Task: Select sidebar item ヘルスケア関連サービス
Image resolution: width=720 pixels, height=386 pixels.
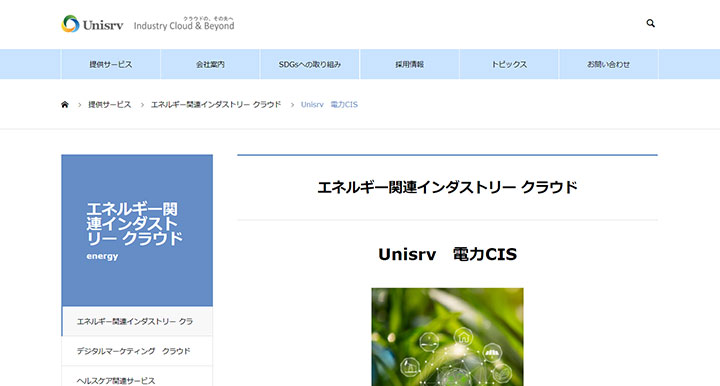Action: coord(137,377)
